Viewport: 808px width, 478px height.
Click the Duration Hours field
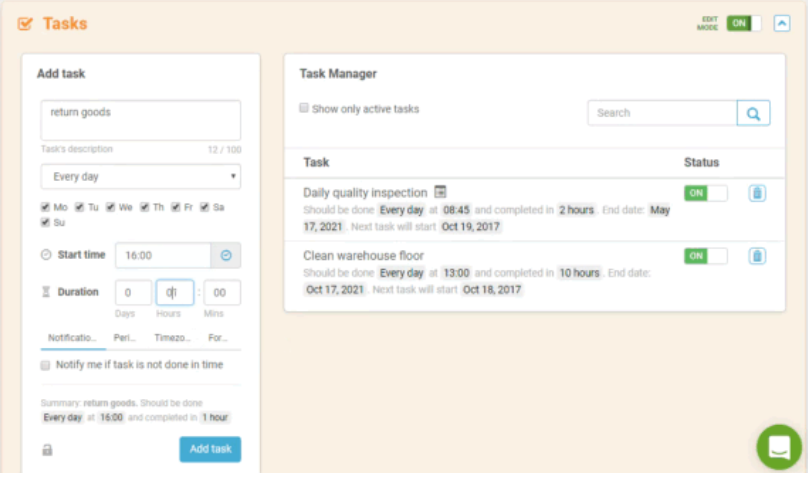click(175, 293)
